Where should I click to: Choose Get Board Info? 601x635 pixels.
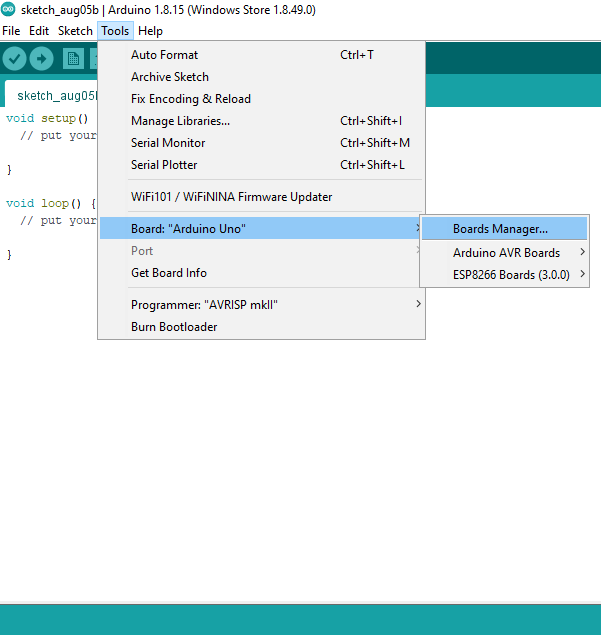261,273
